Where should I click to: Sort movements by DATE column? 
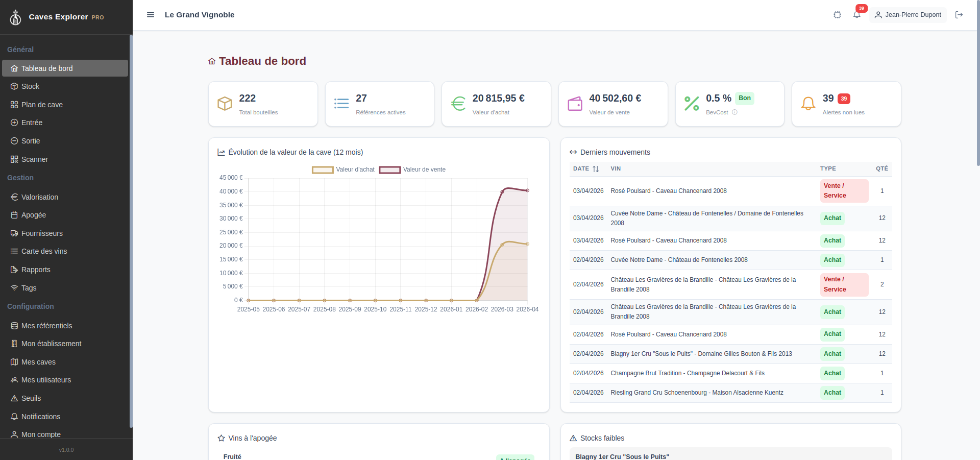(x=586, y=168)
